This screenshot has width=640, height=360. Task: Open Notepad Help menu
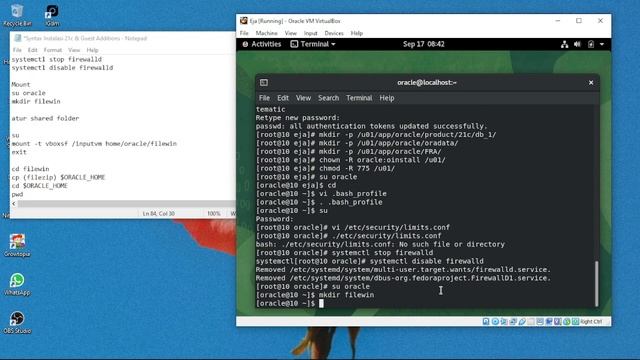coord(93,50)
